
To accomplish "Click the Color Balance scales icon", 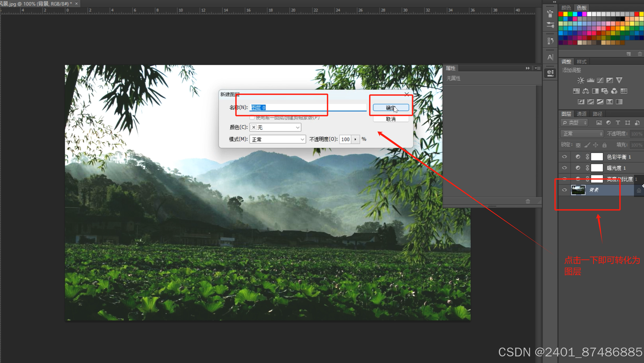I will click(586, 91).
